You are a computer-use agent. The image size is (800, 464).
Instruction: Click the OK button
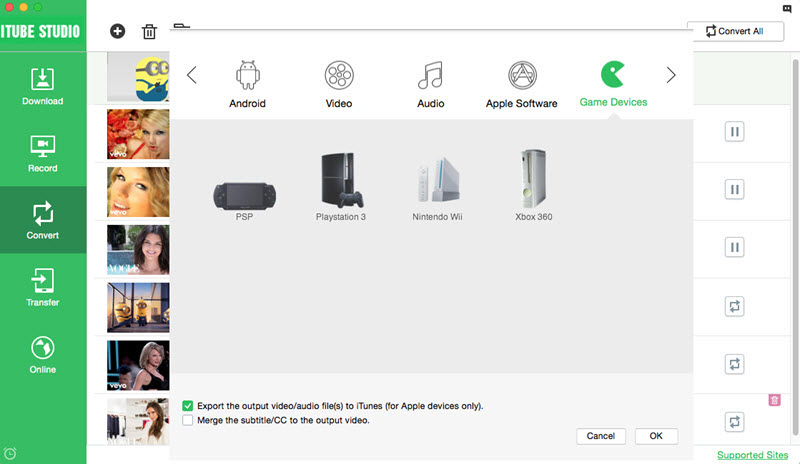[x=656, y=436]
